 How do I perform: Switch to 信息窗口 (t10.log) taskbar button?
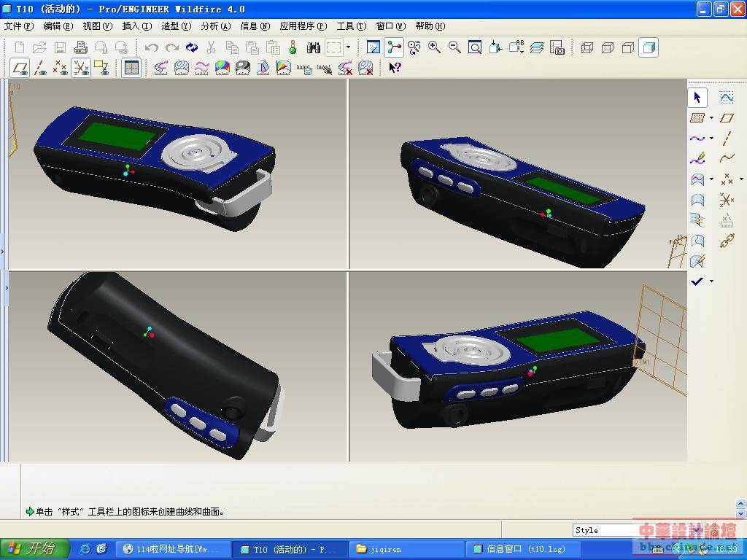point(522,549)
